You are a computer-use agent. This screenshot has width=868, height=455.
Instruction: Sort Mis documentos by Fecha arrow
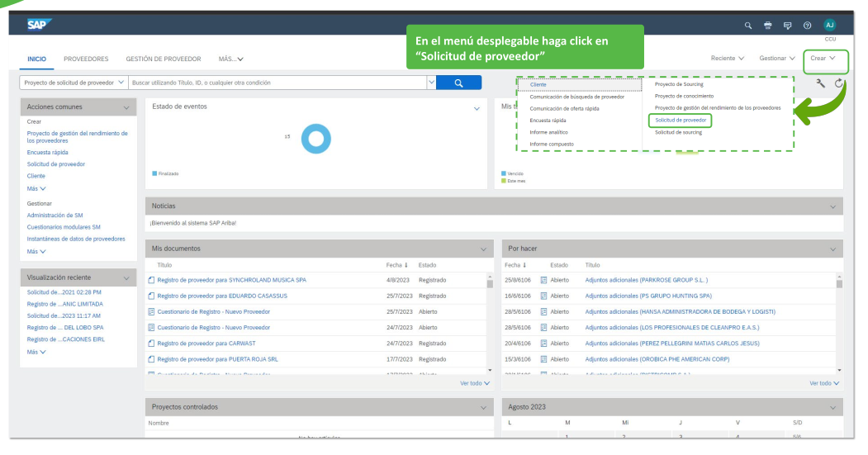[x=406, y=265]
